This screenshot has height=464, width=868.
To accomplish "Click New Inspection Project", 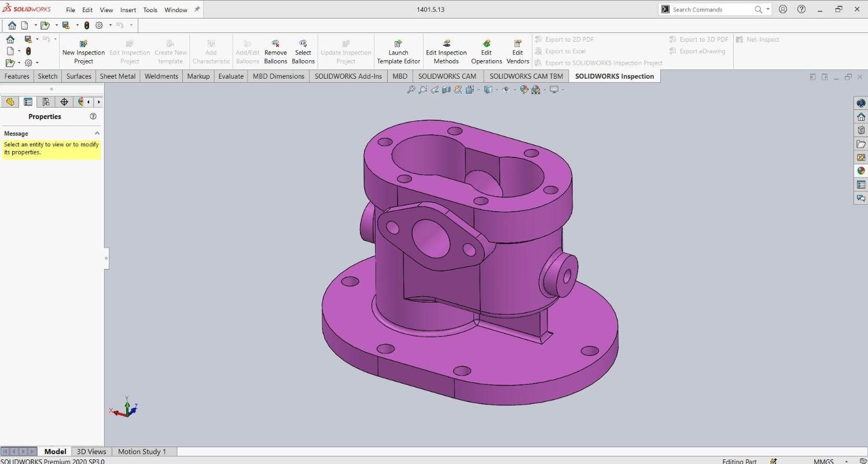I will click(x=83, y=51).
